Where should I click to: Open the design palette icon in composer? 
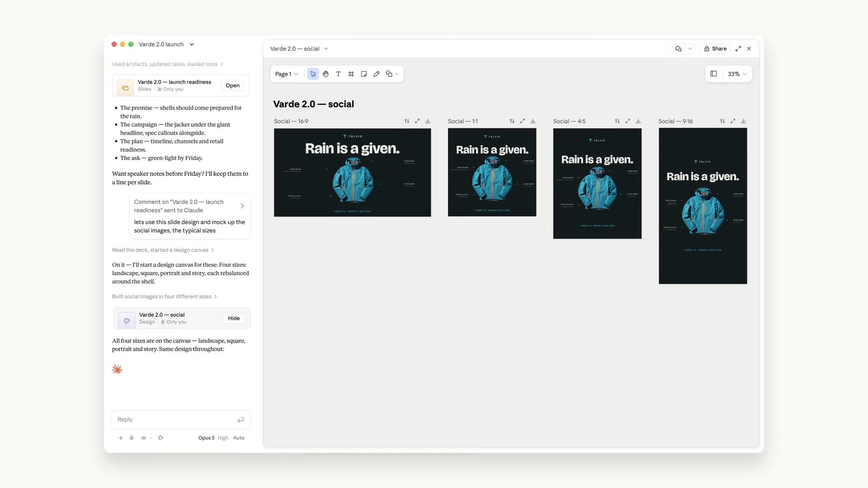tap(160, 438)
